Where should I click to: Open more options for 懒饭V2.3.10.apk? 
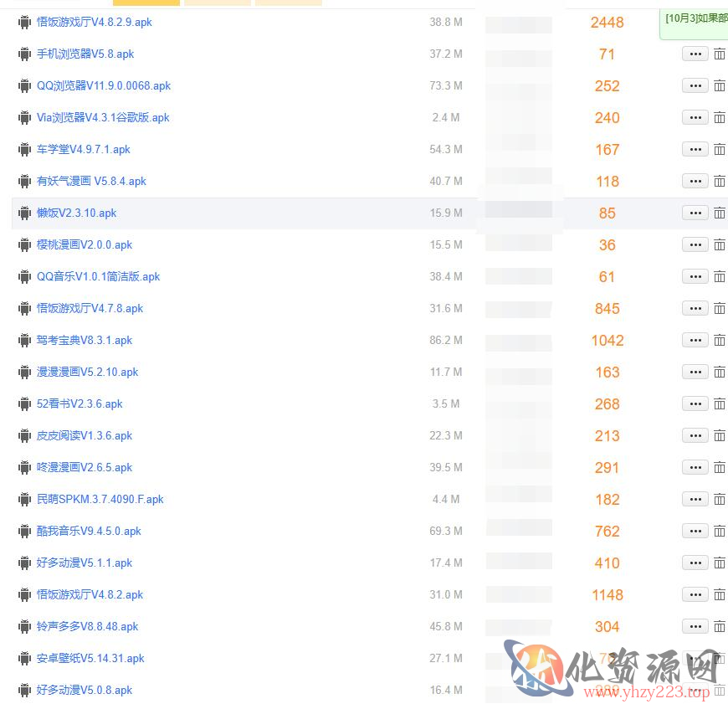(x=695, y=213)
